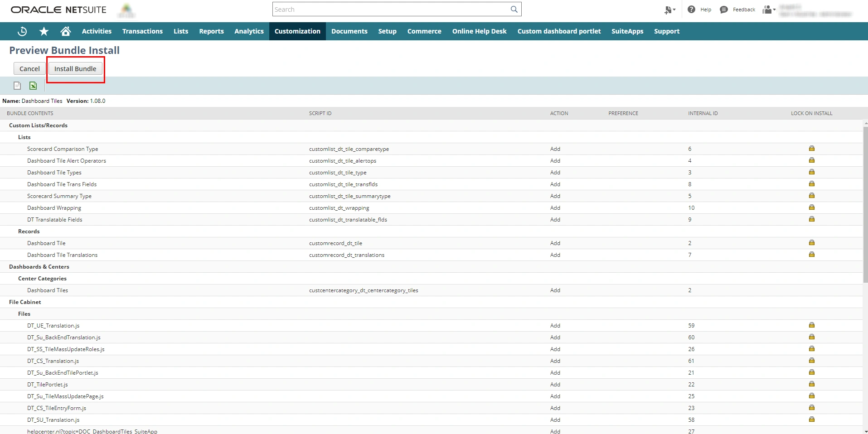Image resolution: width=868 pixels, height=434 pixels.
Task: Go to the Home dashboard icon
Action: 66,31
